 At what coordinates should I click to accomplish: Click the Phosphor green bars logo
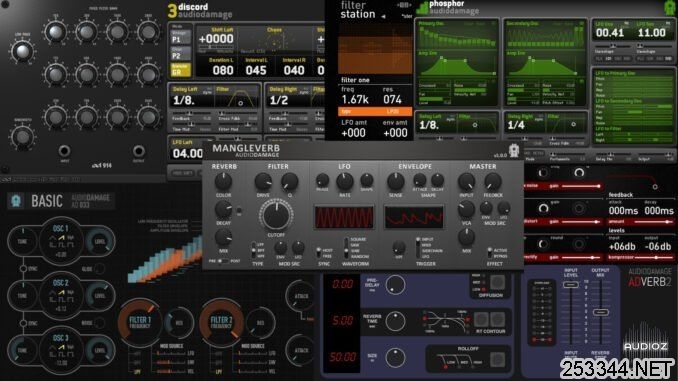[422, 8]
